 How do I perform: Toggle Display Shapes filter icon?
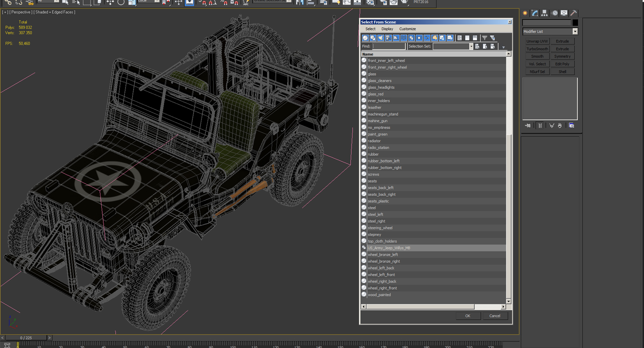(373, 38)
